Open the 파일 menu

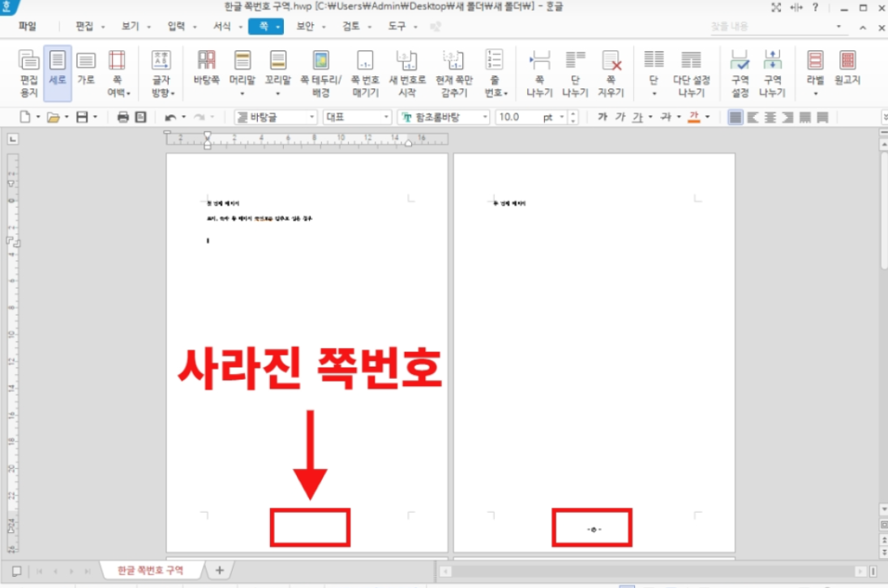click(x=28, y=27)
